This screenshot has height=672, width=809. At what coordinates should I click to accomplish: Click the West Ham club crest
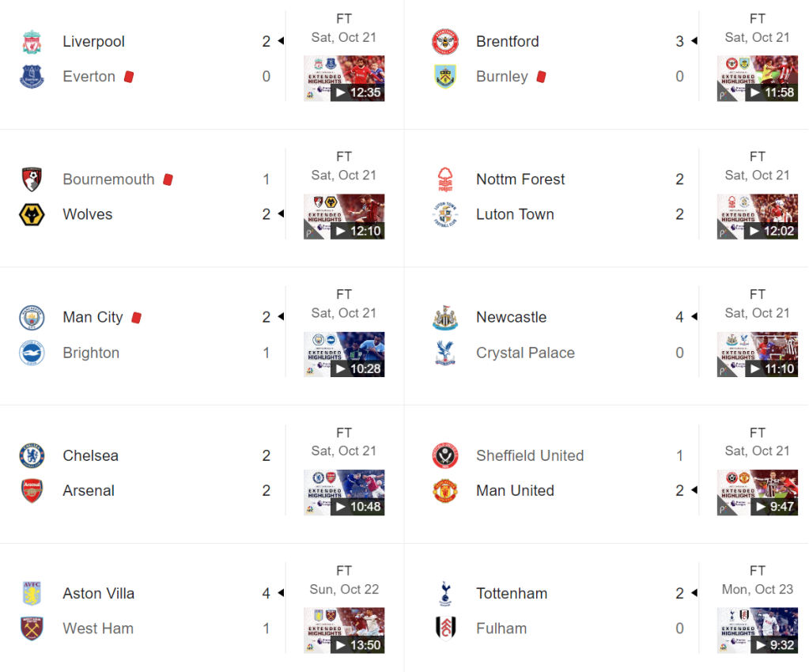pyautogui.click(x=32, y=629)
